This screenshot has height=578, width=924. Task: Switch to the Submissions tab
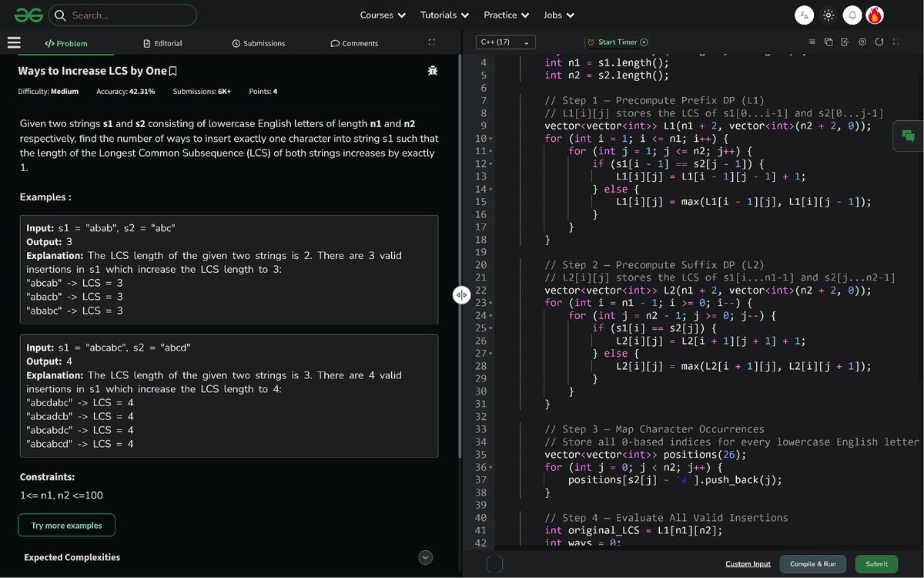(259, 43)
